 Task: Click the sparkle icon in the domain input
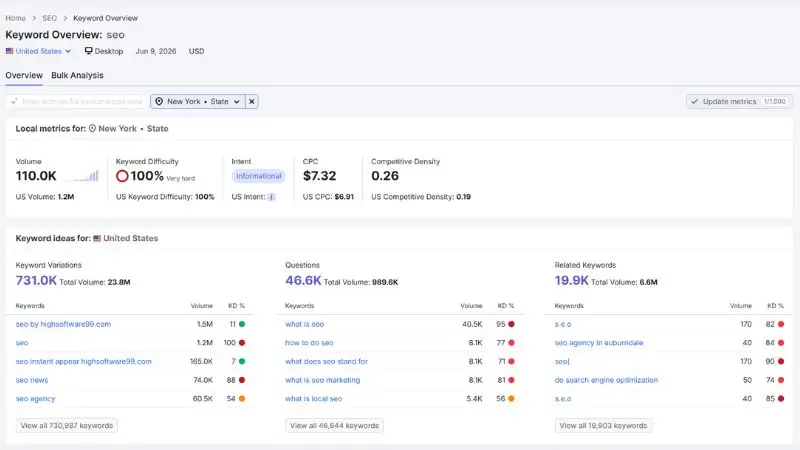(14, 102)
